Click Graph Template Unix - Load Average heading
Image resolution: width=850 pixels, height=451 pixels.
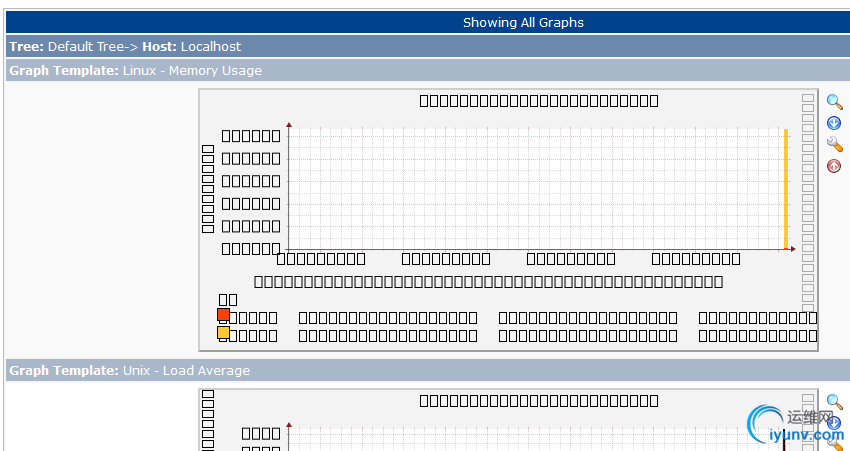[129, 371]
